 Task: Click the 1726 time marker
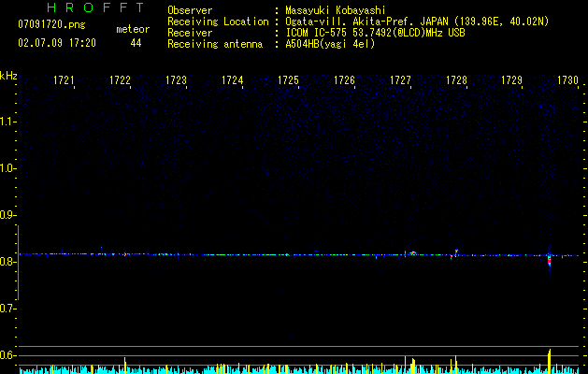point(344,80)
